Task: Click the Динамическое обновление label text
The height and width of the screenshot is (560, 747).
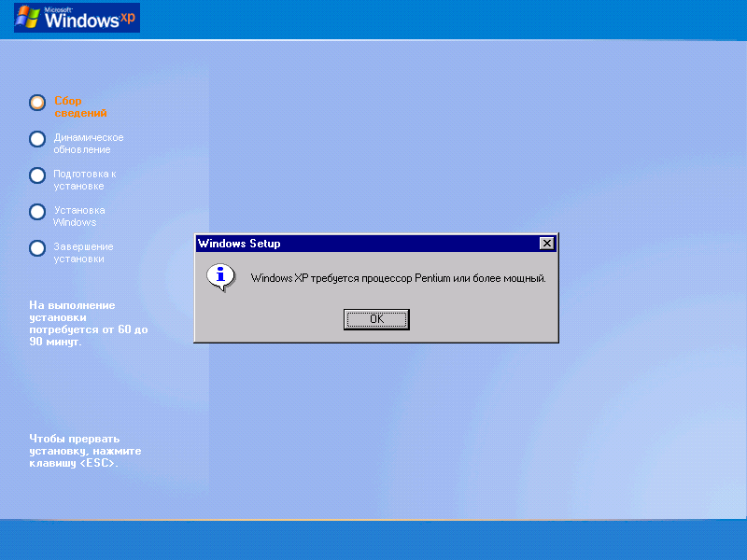Action: [x=88, y=143]
